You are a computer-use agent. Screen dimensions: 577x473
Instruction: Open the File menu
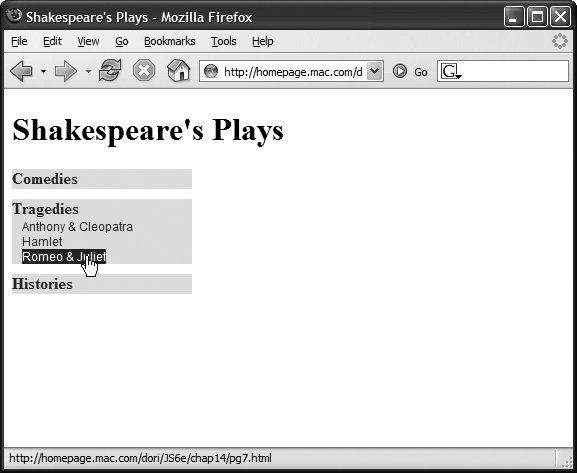[x=19, y=41]
